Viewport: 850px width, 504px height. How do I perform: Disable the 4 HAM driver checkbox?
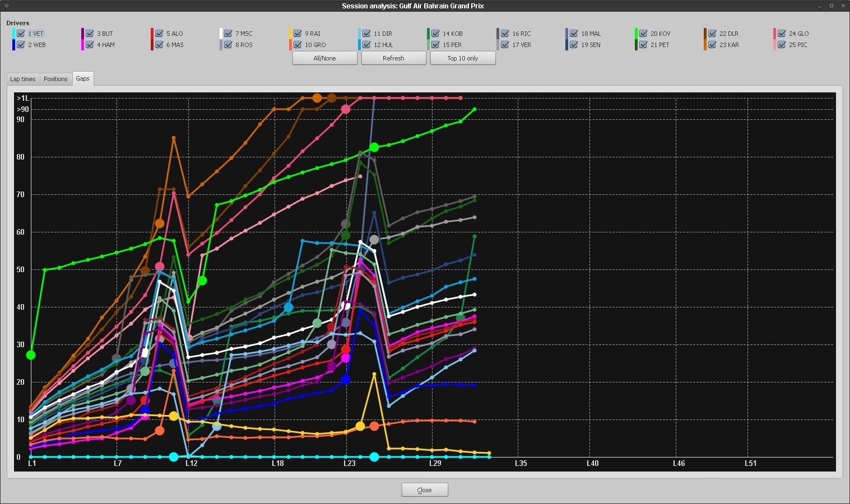[x=90, y=45]
